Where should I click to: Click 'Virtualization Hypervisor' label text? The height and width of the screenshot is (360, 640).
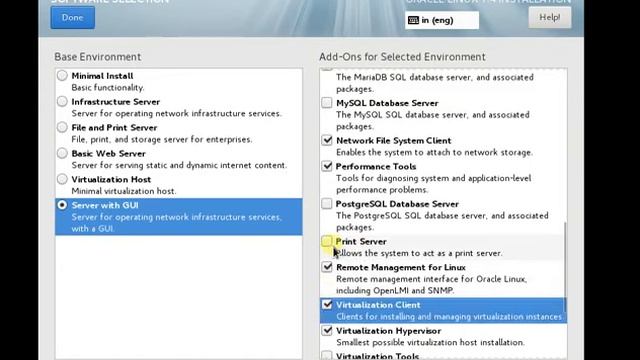click(x=389, y=331)
